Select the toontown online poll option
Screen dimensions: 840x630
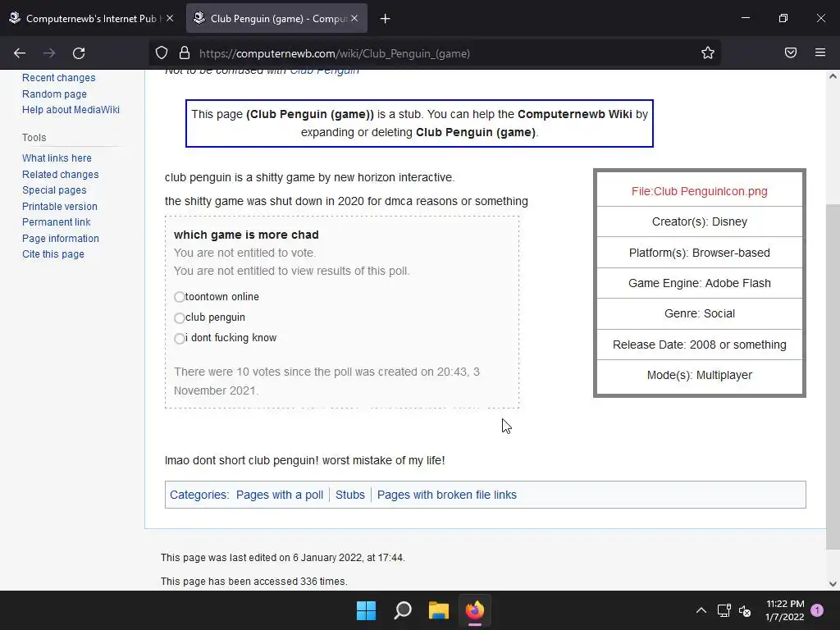pyautogui.click(x=180, y=297)
